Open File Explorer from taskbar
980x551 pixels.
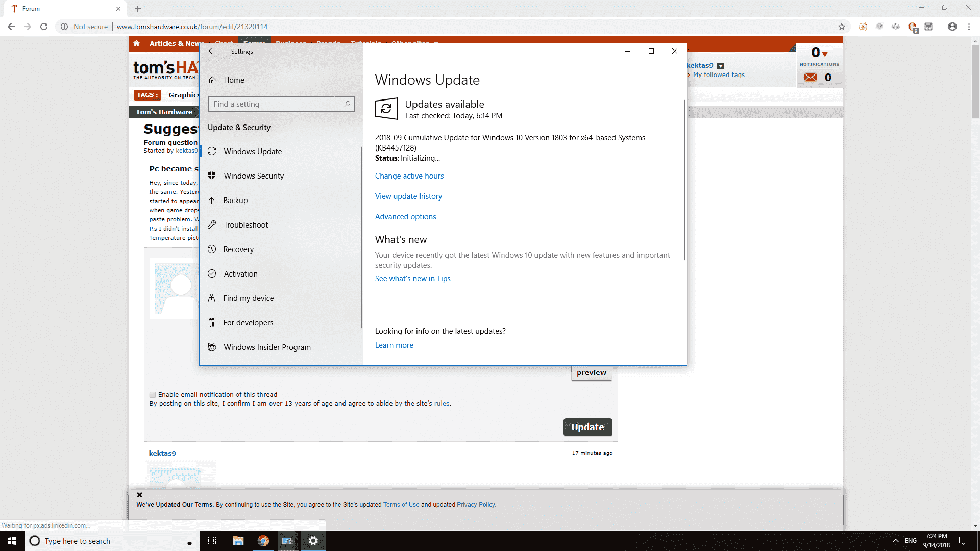[238, 541]
